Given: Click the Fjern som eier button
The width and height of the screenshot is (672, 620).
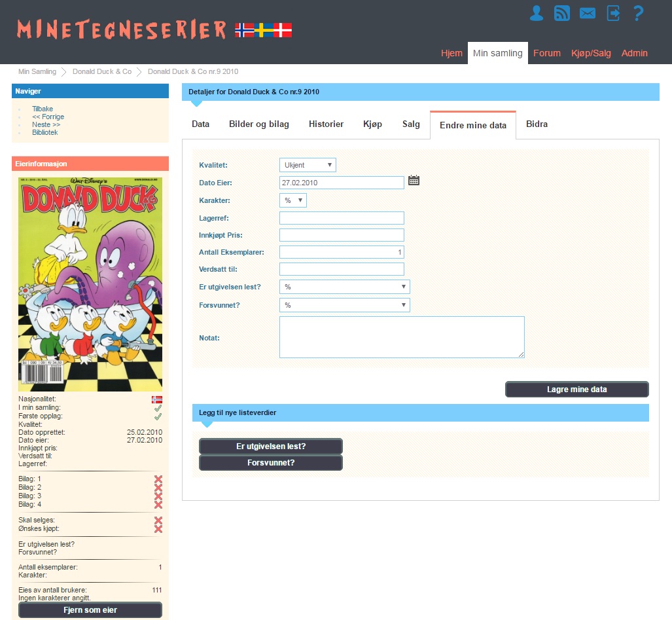Looking at the screenshot, I should (x=90, y=610).
